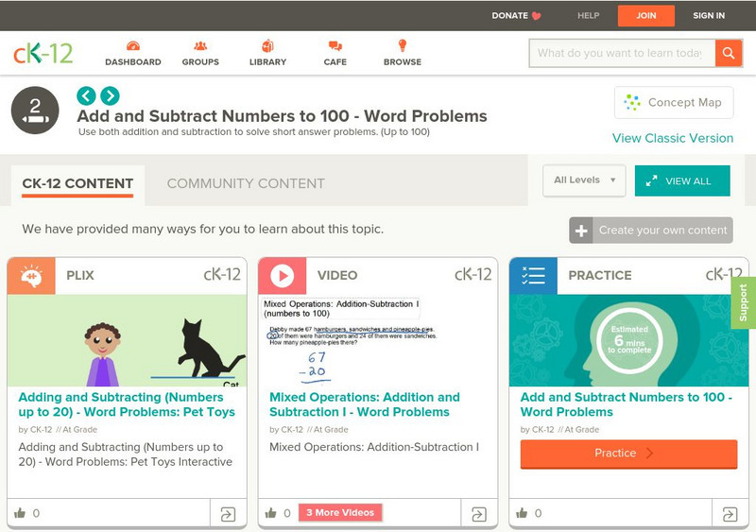Go to next concept arrow
Viewport: 756px width, 532px height.
point(110,96)
